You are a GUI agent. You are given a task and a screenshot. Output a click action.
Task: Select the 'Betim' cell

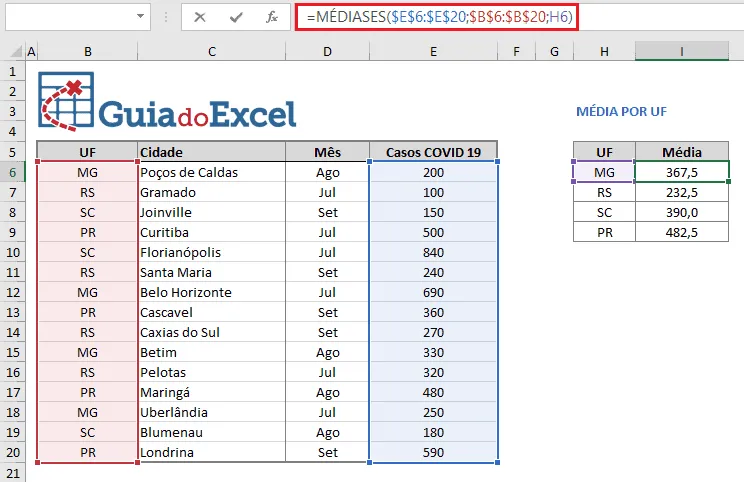coord(212,352)
